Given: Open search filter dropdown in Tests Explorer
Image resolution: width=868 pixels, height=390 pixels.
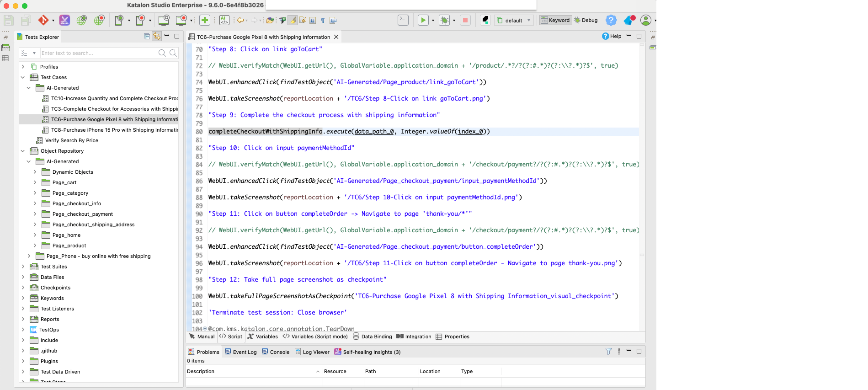Looking at the screenshot, I should [x=34, y=53].
